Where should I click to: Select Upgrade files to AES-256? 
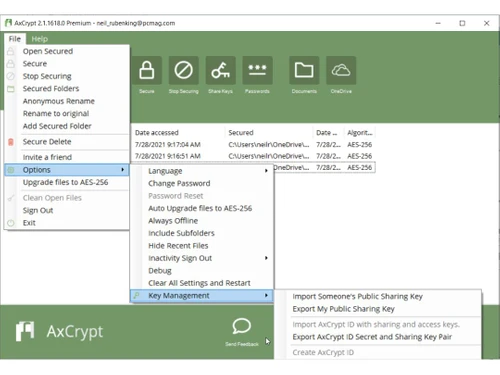[x=67, y=182]
